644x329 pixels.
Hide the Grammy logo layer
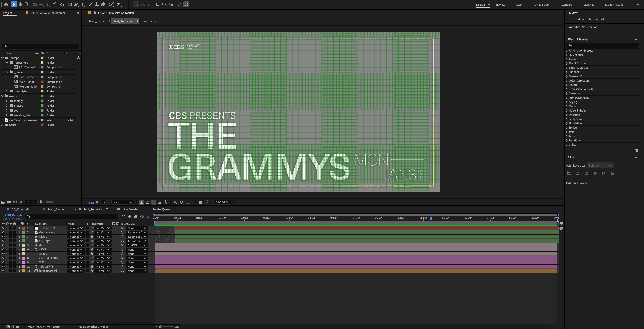(3, 232)
